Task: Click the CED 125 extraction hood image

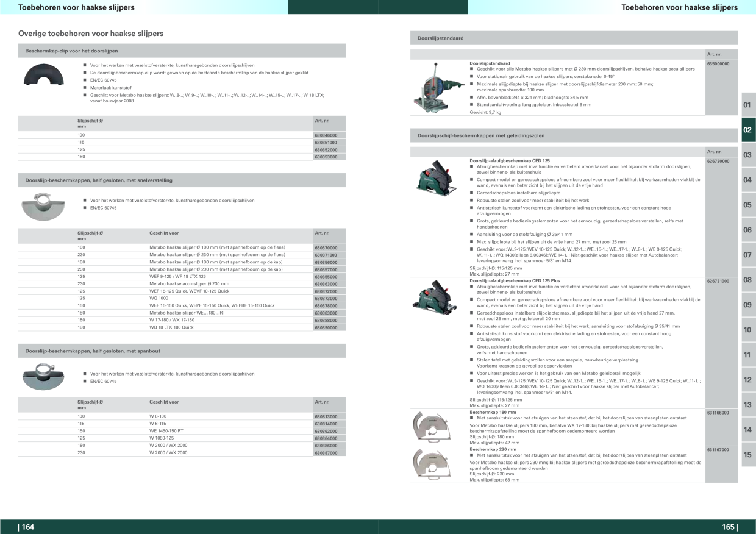Action: coord(435,178)
